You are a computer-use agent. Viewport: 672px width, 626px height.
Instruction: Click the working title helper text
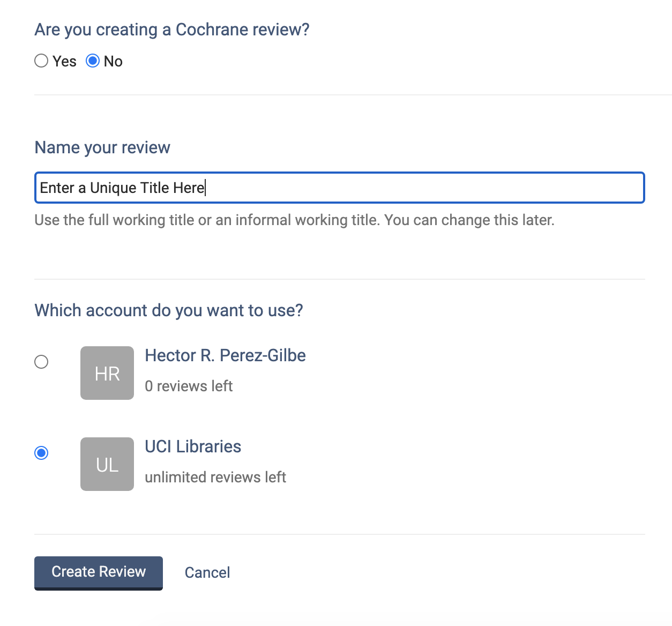[294, 220]
